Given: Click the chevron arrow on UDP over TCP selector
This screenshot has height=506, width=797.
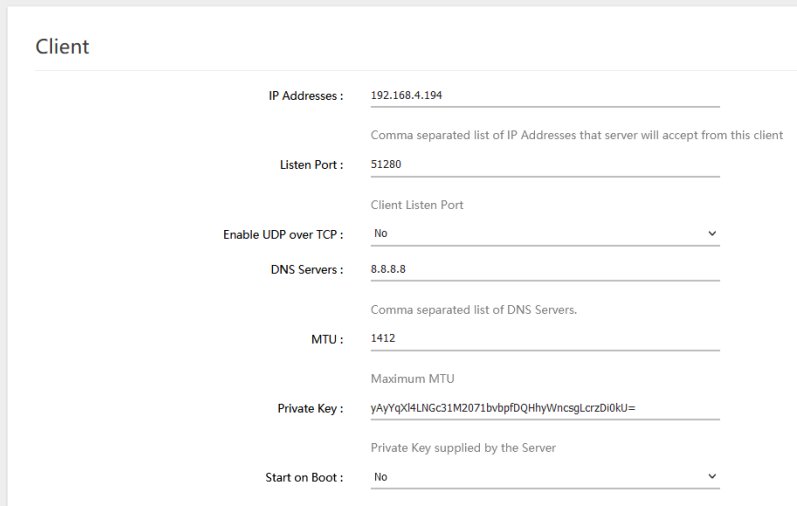Looking at the screenshot, I should 712,234.
